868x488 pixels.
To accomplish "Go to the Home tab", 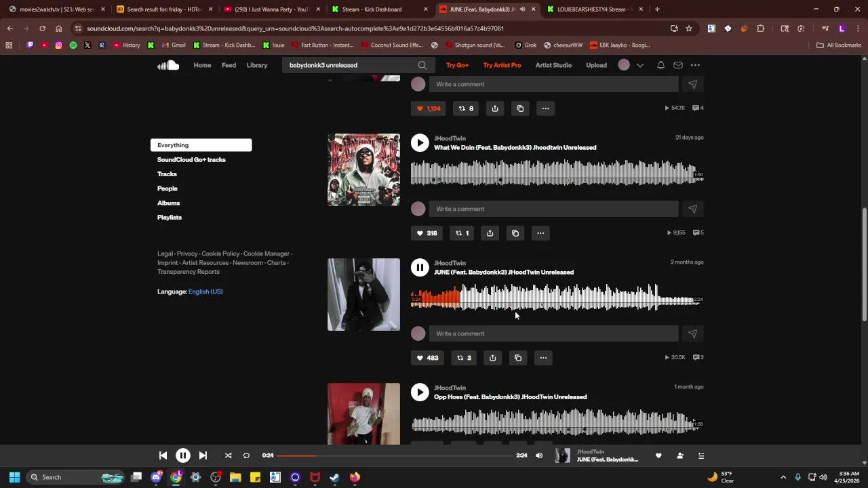I will pos(202,65).
